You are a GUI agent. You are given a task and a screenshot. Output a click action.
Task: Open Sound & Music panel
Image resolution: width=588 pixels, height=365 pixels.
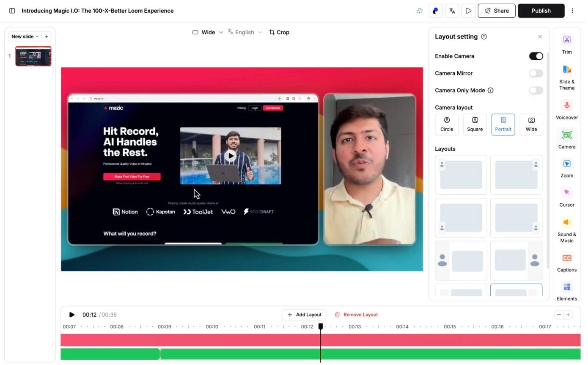(x=566, y=222)
